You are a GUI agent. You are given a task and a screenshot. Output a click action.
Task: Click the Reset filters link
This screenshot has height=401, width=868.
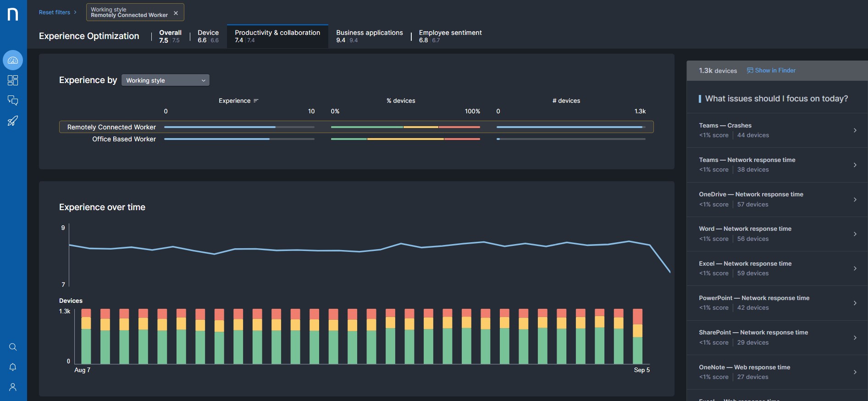click(55, 12)
